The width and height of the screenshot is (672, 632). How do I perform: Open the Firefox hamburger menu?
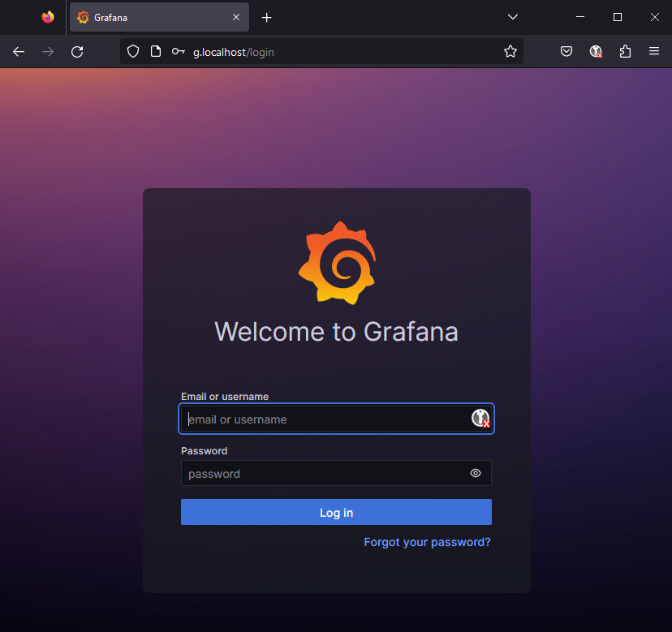[x=654, y=52]
